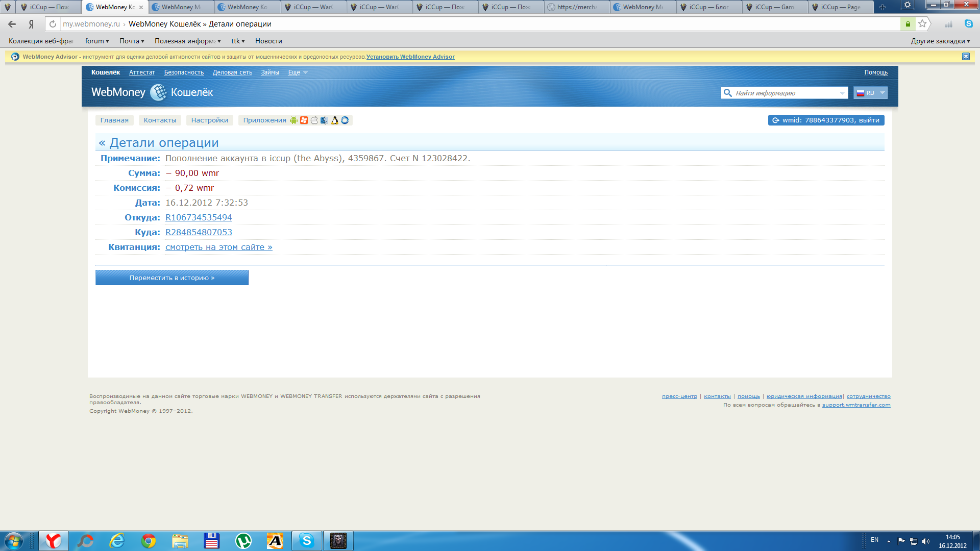
Task: Open Windows Explorer folder from the taskbar
Action: [180, 541]
